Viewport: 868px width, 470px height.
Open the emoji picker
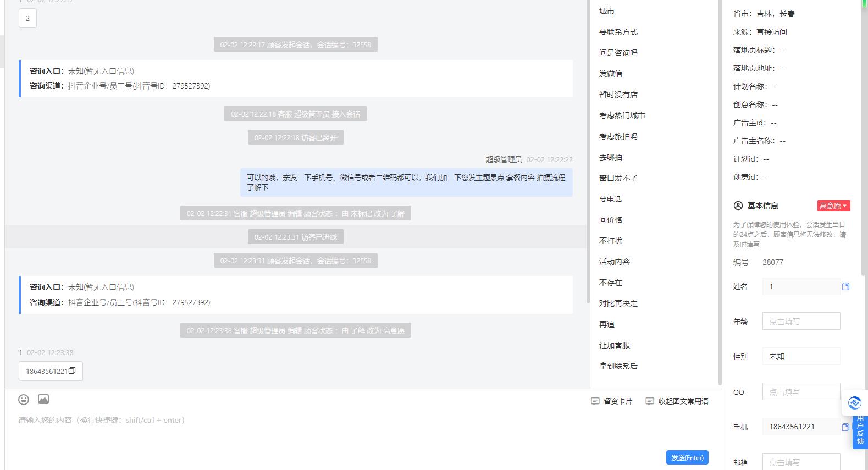tap(24, 399)
